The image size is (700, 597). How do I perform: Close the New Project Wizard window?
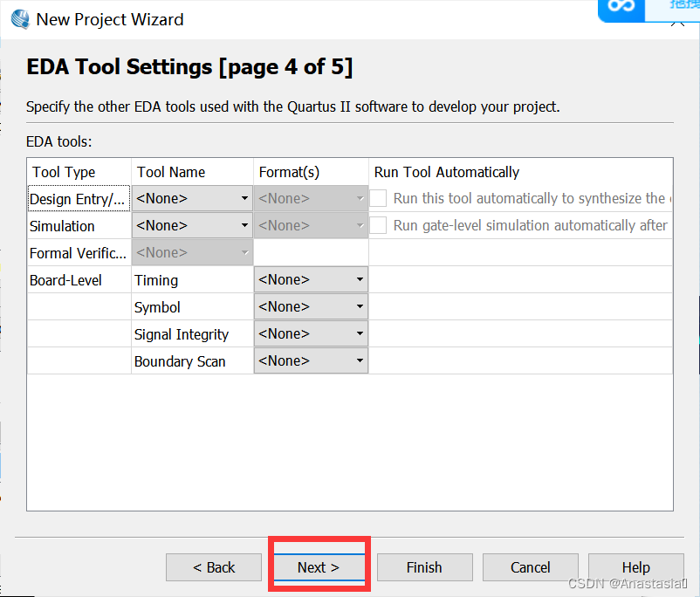pos(677,19)
